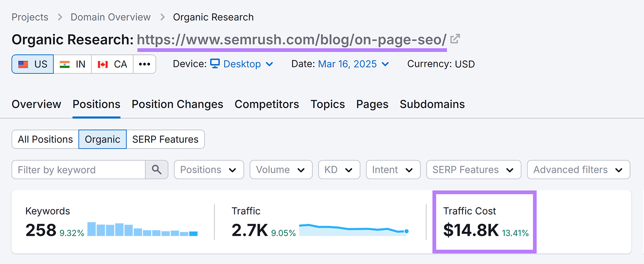The height and width of the screenshot is (264, 644).
Task: Open the Overview tab
Action: coord(36,104)
